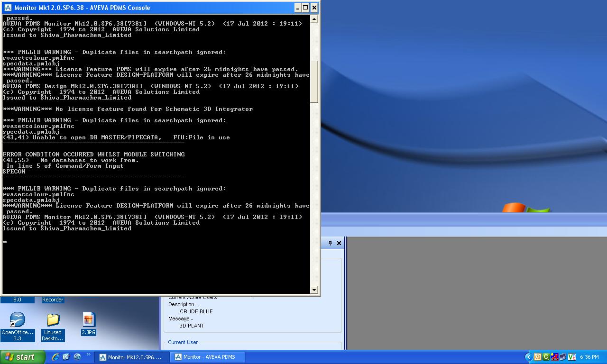Image resolution: width=607 pixels, height=364 pixels.
Task: Close the PDMS Monitor side panel
Action: coord(339,243)
